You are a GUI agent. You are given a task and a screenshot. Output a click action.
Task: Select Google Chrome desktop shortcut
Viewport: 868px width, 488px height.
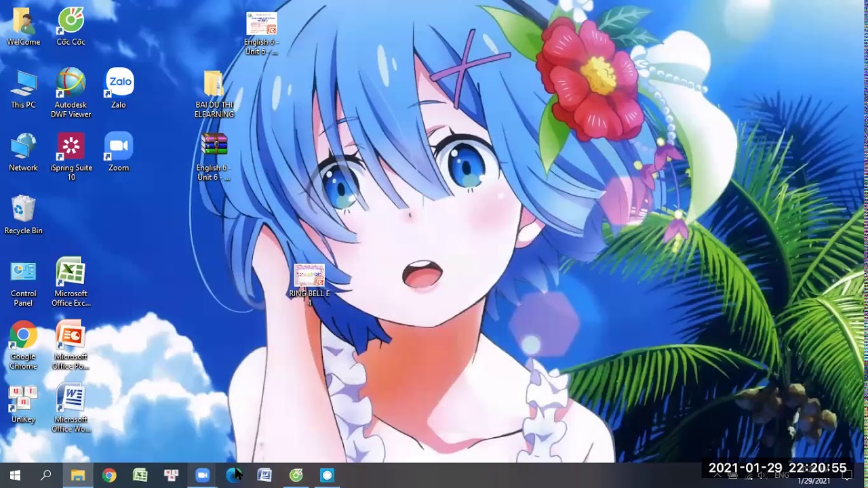(24, 346)
